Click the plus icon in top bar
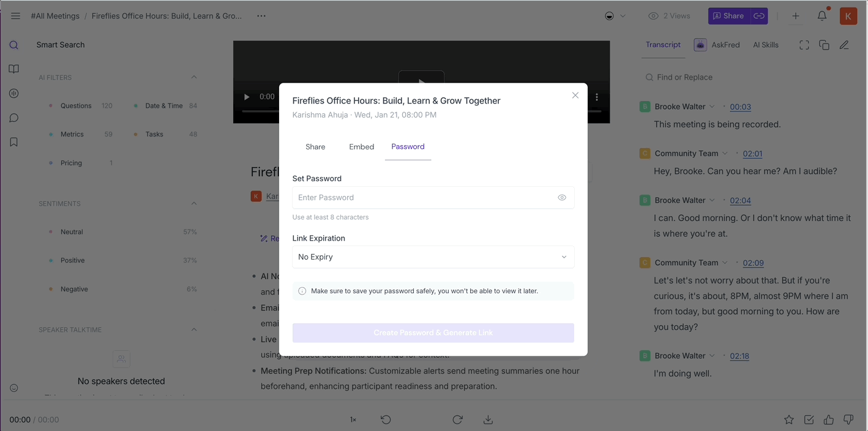 coord(795,16)
